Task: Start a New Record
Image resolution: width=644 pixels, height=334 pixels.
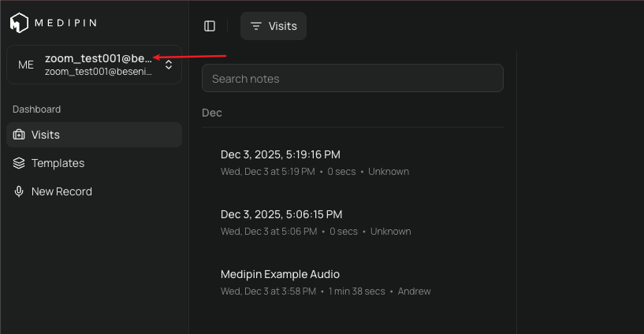Action: click(94, 191)
